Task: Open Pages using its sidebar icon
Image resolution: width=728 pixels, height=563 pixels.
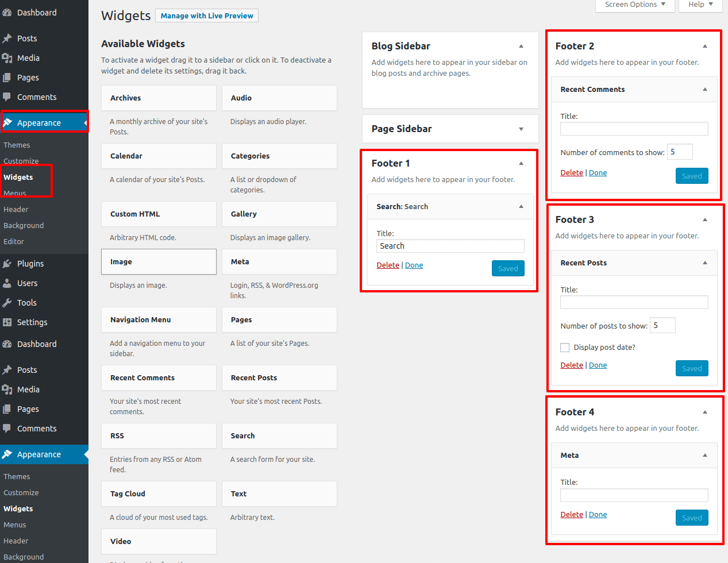Action: point(8,77)
